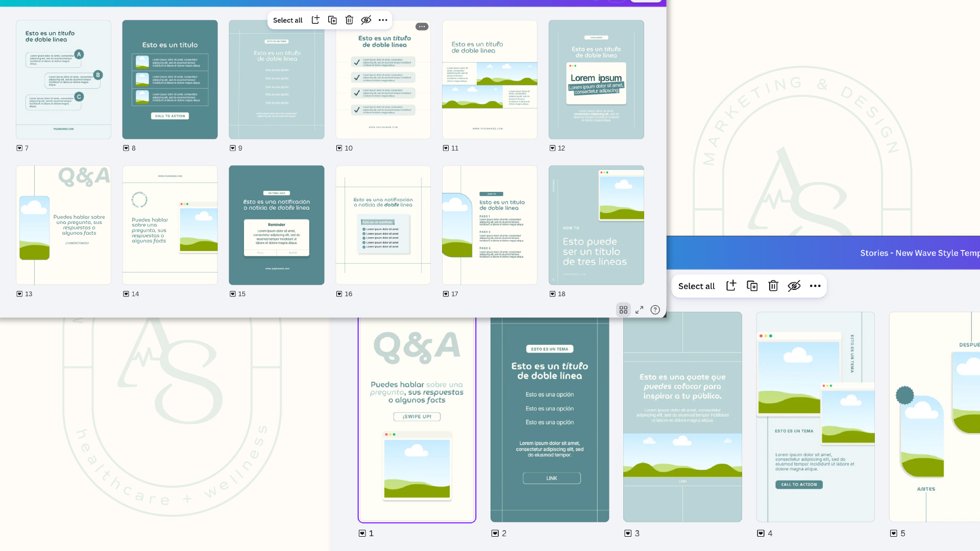Click the heart icon beside page number 7
Viewport: 980px width, 551px height.
click(x=19, y=148)
